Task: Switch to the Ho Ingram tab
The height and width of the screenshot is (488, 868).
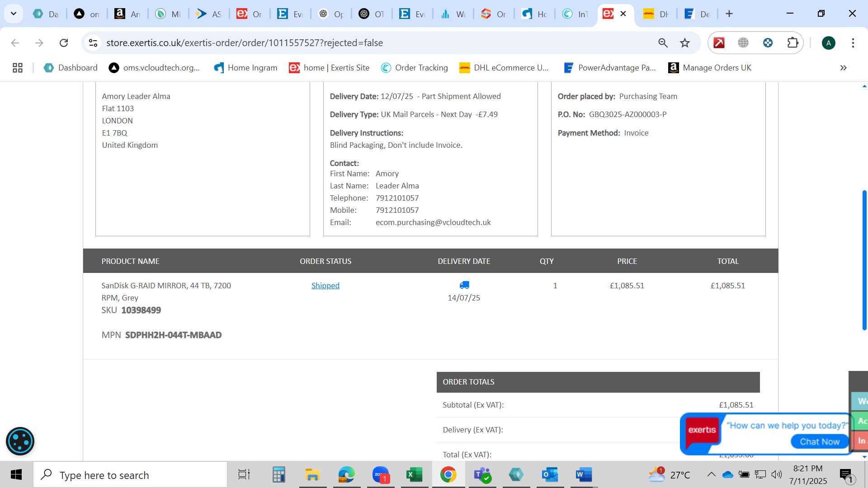Action: [534, 14]
